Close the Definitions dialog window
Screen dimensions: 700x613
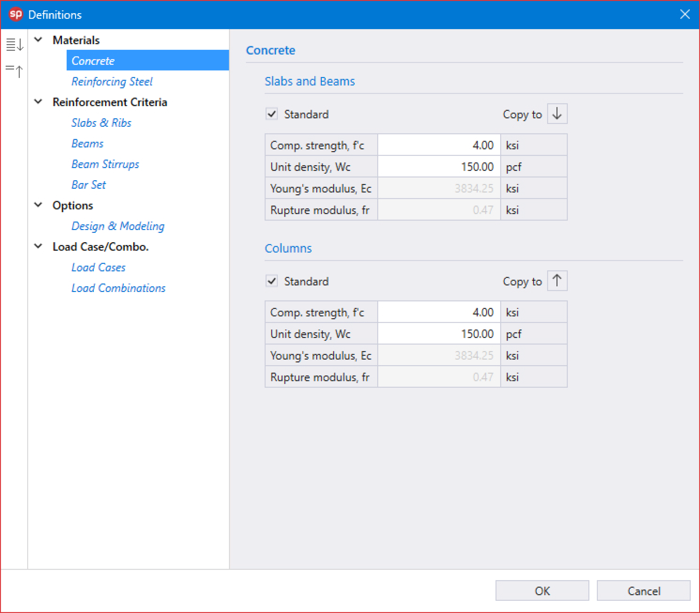pyautogui.click(x=685, y=14)
